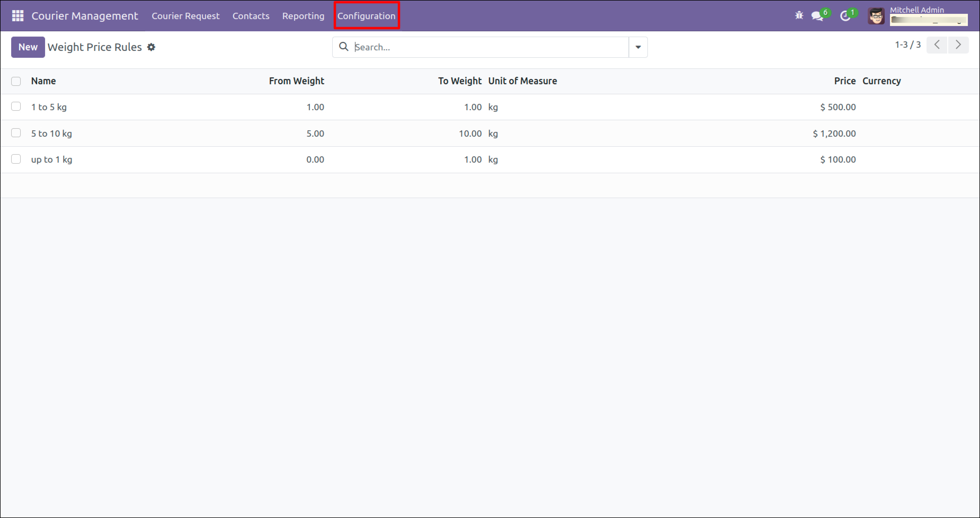The height and width of the screenshot is (518, 980).
Task: Open Mitchell Admin user menu
Action: [x=917, y=16]
